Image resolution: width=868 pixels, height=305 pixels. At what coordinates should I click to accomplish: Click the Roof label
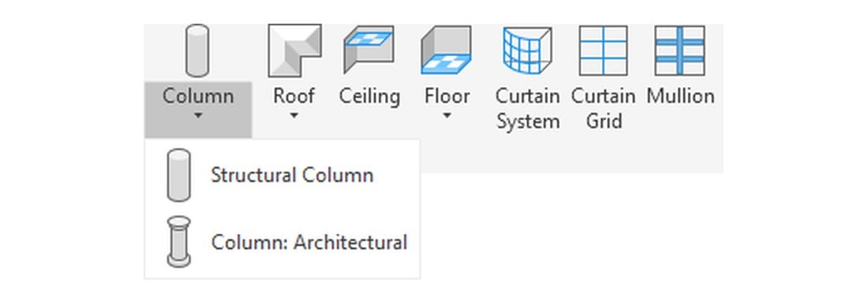point(294,96)
